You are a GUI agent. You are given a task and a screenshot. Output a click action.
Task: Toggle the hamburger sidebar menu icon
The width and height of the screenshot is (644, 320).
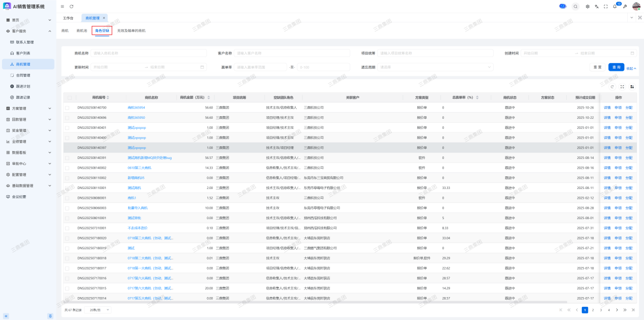[x=62, y=7]
